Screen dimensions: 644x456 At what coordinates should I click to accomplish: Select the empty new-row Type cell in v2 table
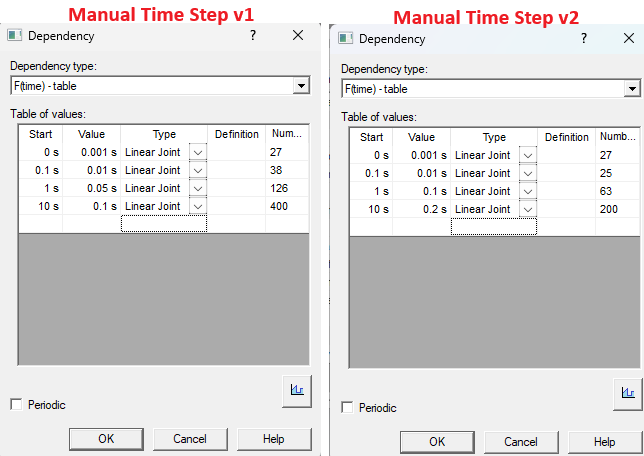click(493, 227)
